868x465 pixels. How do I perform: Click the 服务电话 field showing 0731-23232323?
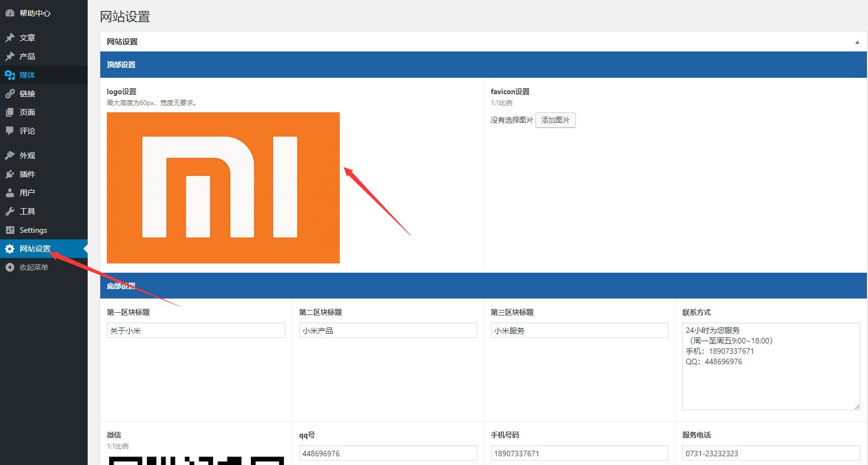(771, 453)
